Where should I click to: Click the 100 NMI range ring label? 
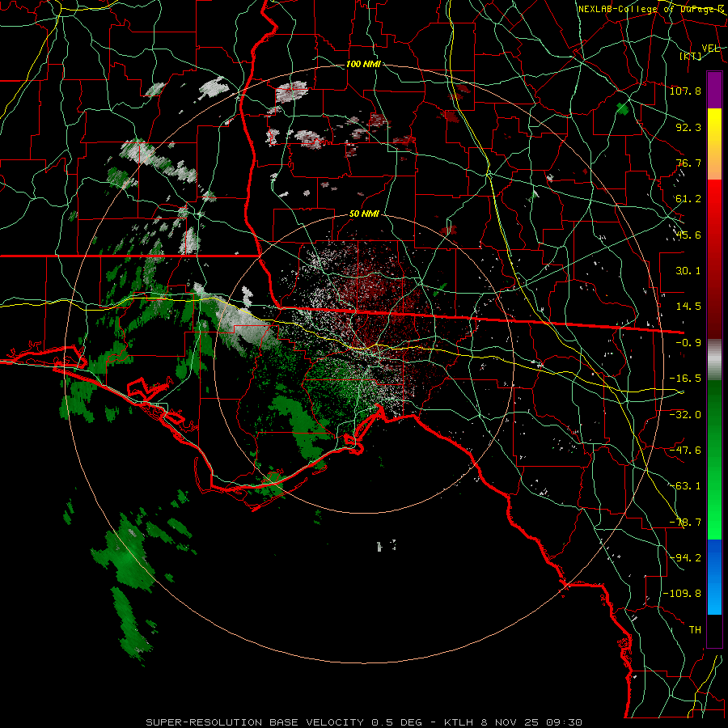point(363,64)
